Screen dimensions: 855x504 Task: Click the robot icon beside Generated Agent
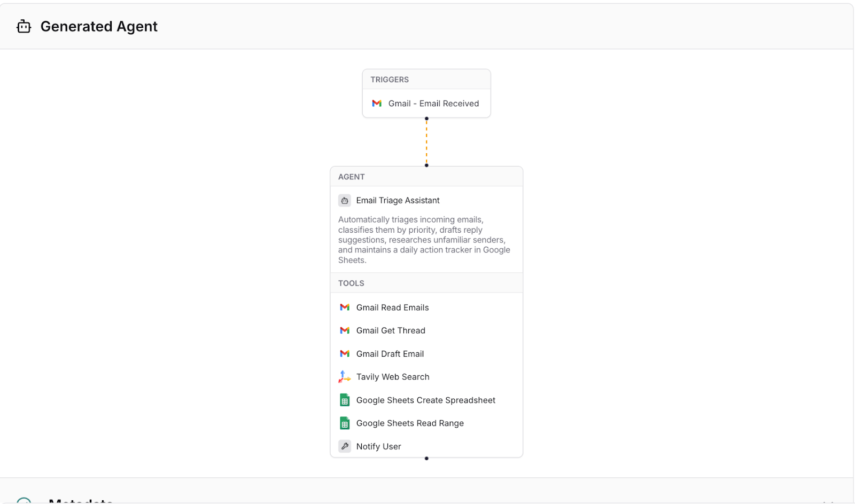[x=24, y=26]
